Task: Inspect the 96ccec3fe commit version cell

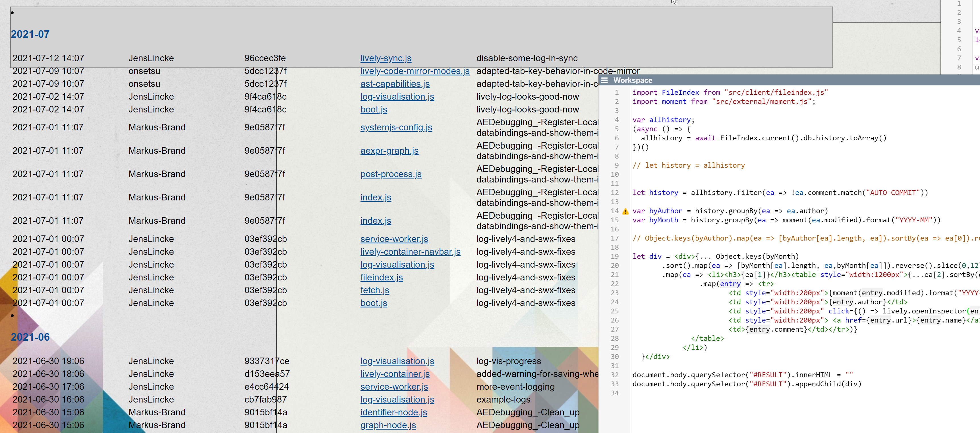Action: [x=265, y=58]
